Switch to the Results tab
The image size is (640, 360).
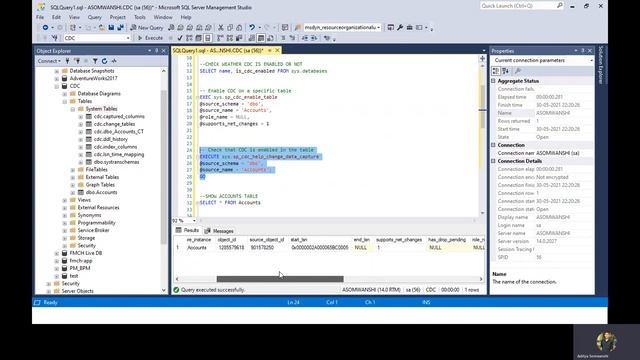187,231
